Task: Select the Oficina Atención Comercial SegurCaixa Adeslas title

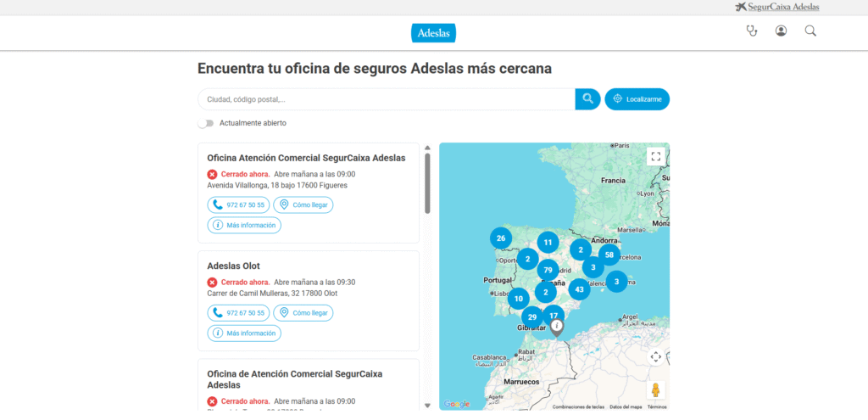Action: (x=306, y=158)
